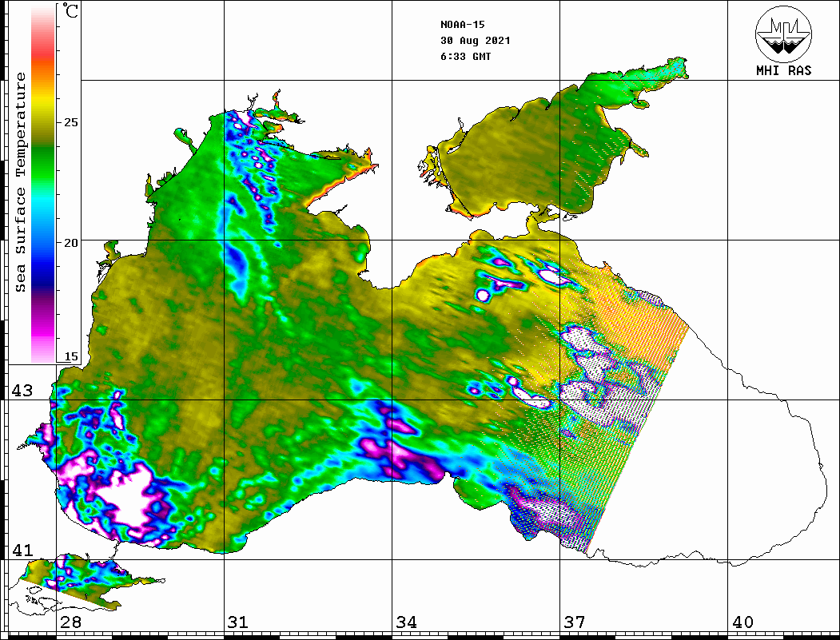Click the °C unit label on legend
Viewport: 840px width, 640px height.
(70, 10)
